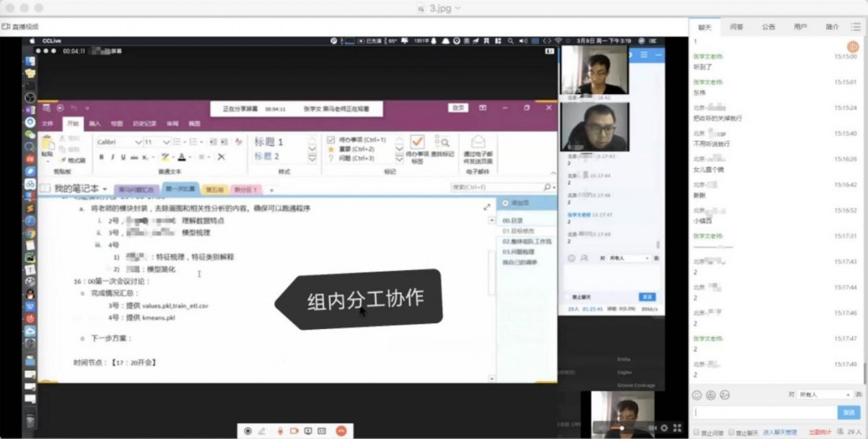
Task: Click the To-Do tag checkbox icon
Action: tap(417, 142)
